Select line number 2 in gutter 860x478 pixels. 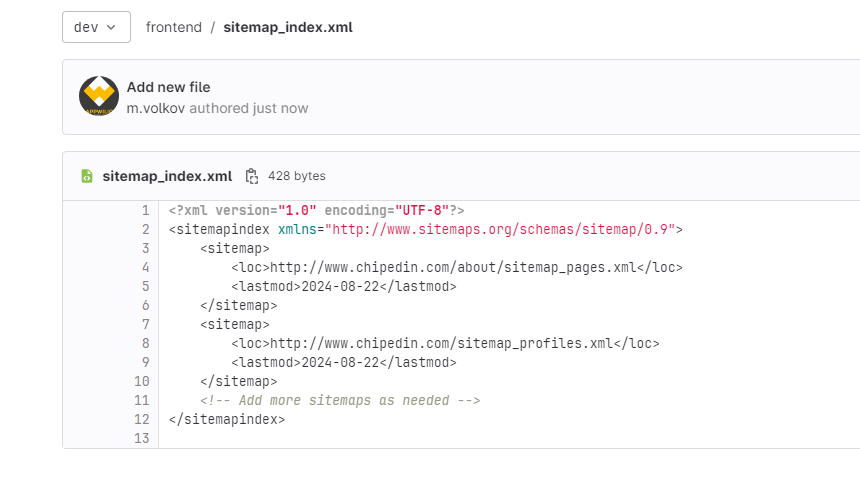[145, 230]
